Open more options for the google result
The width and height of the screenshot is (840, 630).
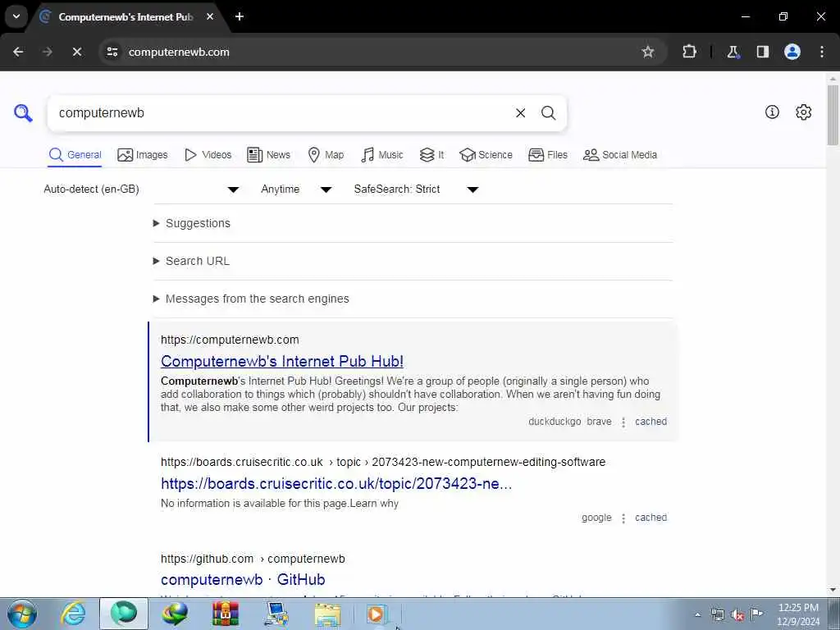point(623,518)
